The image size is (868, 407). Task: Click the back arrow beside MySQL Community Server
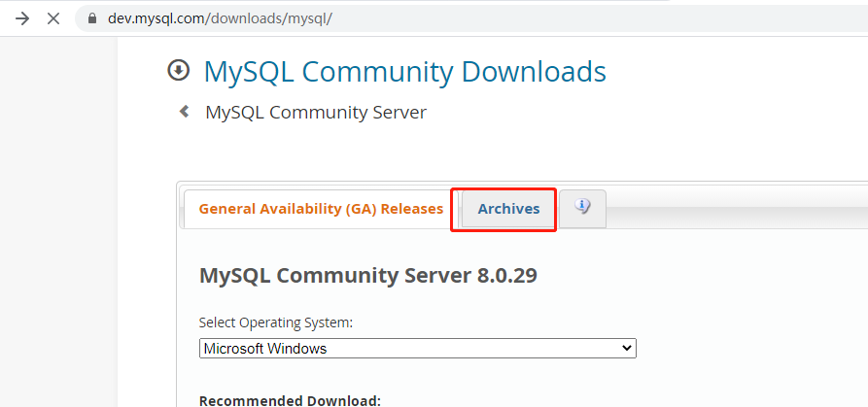pos(184,112)
